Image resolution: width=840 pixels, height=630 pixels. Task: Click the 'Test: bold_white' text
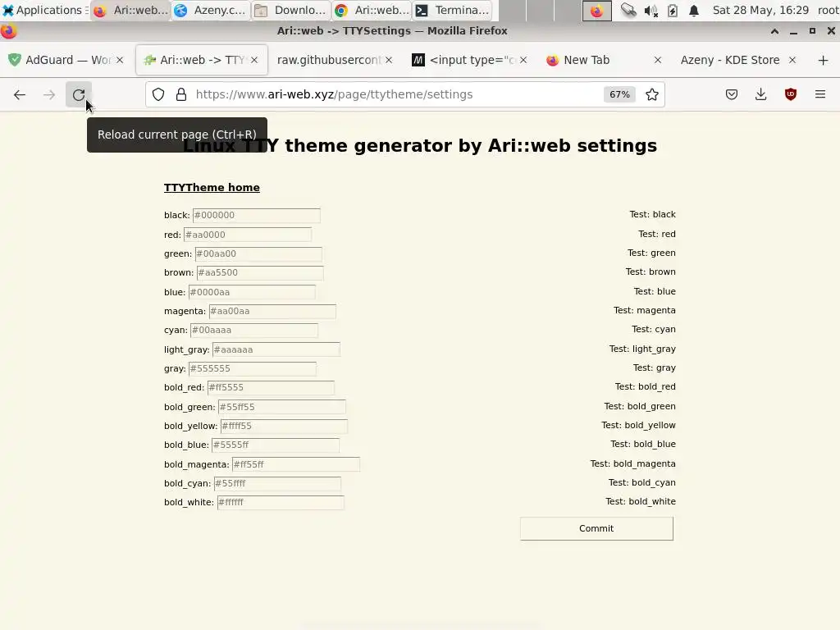[640, 502]
